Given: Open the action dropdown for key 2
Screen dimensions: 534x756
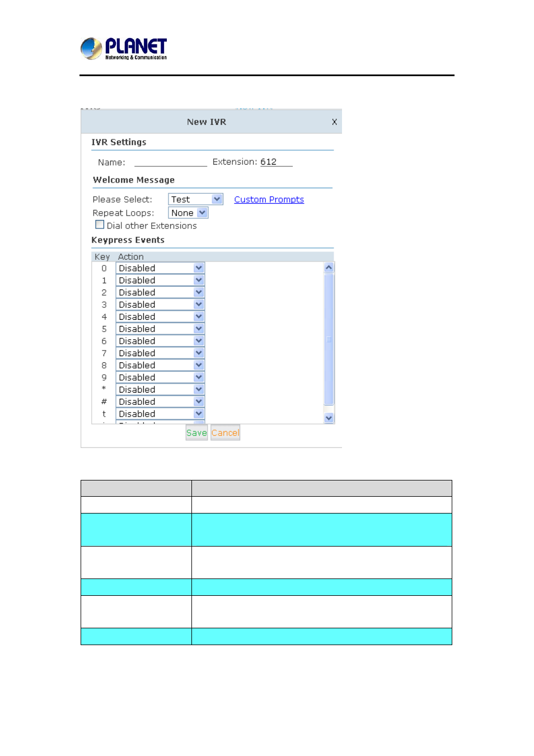Looking at the screenshot, I should point(160,292).
